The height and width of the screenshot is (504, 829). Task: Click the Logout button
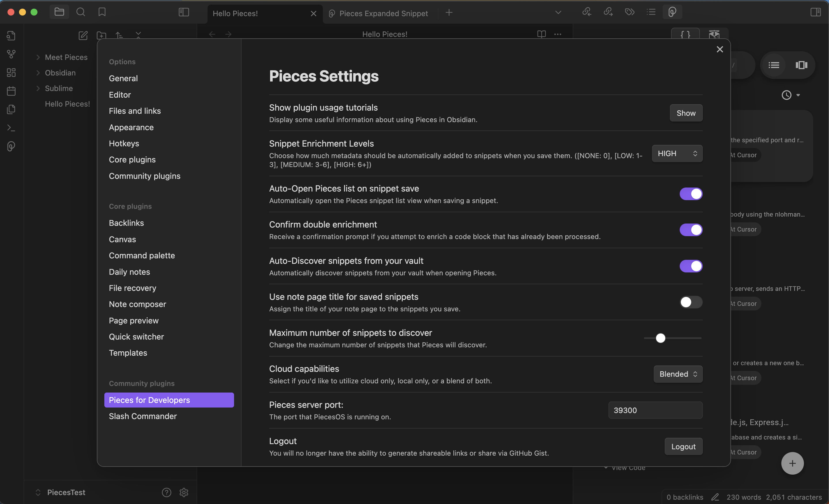(x=683, y=446)
